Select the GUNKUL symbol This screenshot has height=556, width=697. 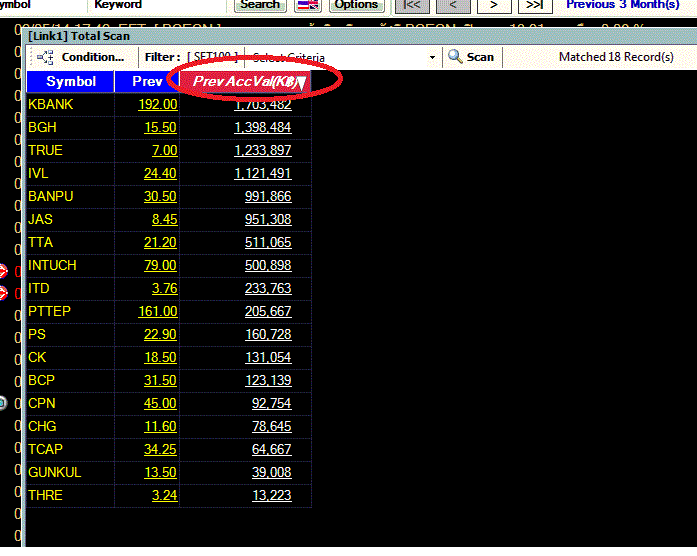(x=55, y=472)
